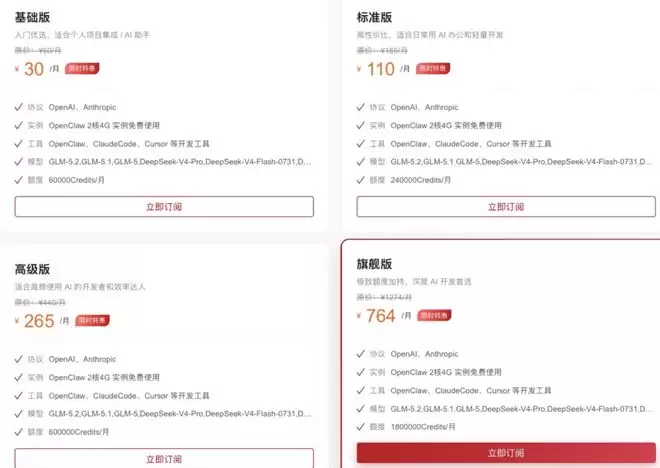This screenshot has height=468, width=660.
Task: Click the truncated model list in 旗舰版
Action: 522,409
